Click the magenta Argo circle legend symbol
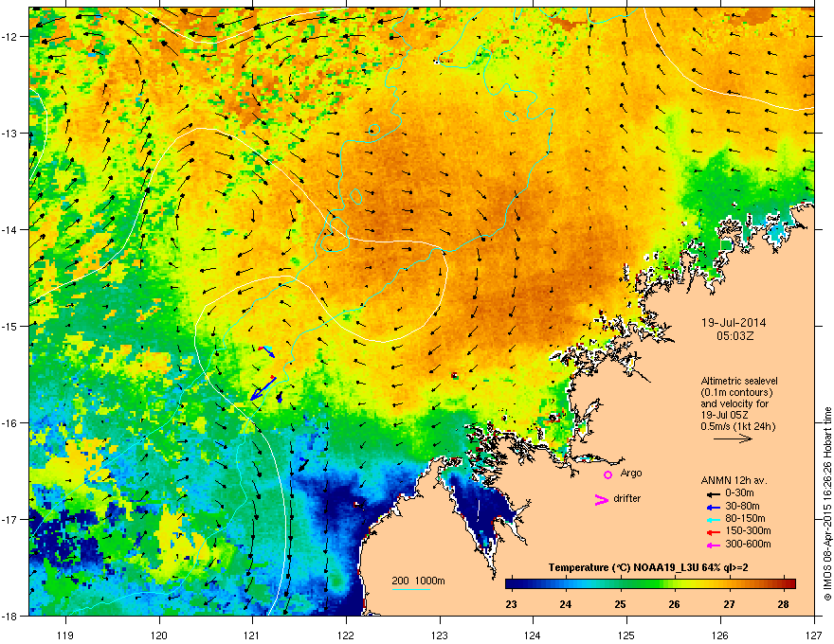Screen dimensions: 834x644 point(607,474)
